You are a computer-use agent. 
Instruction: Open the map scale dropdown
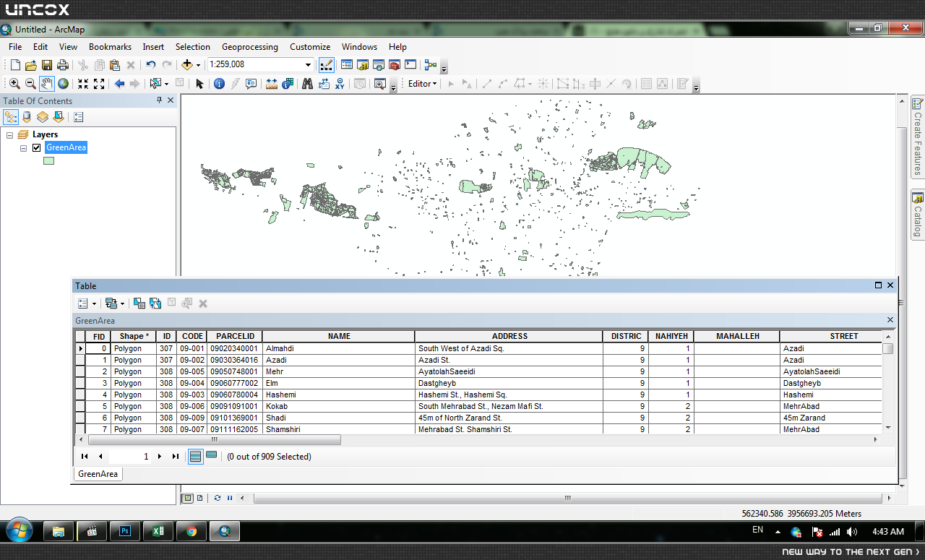click(x=308, y=64)
